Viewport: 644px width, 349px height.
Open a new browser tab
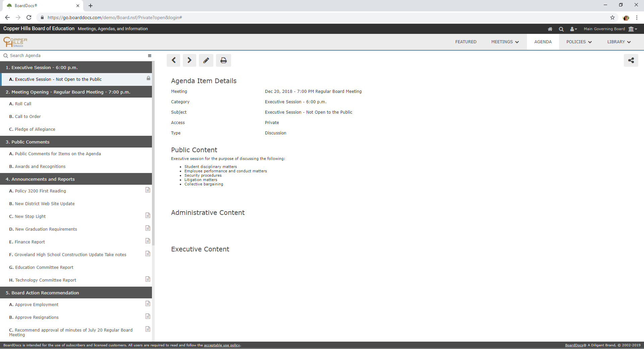tap(91, 6)
